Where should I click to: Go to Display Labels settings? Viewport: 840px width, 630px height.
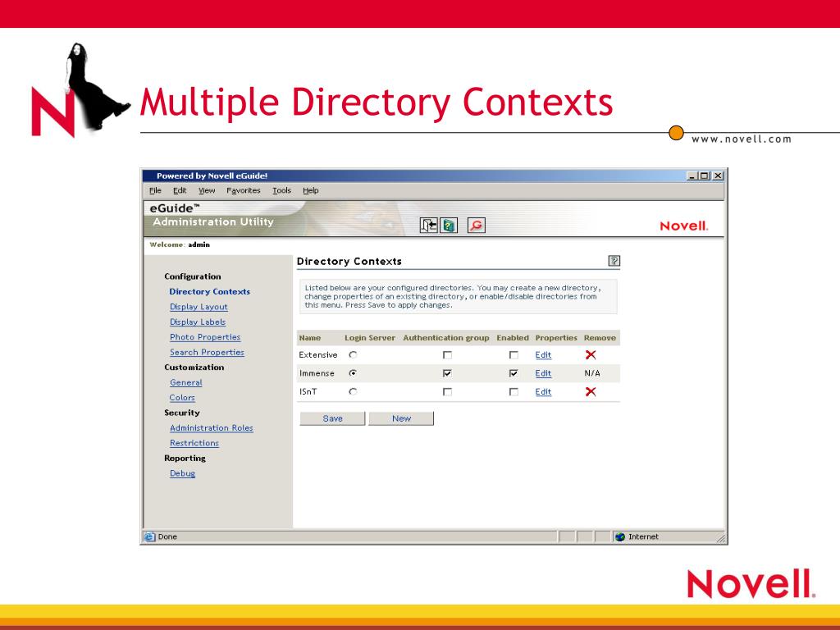click(198, 322)
